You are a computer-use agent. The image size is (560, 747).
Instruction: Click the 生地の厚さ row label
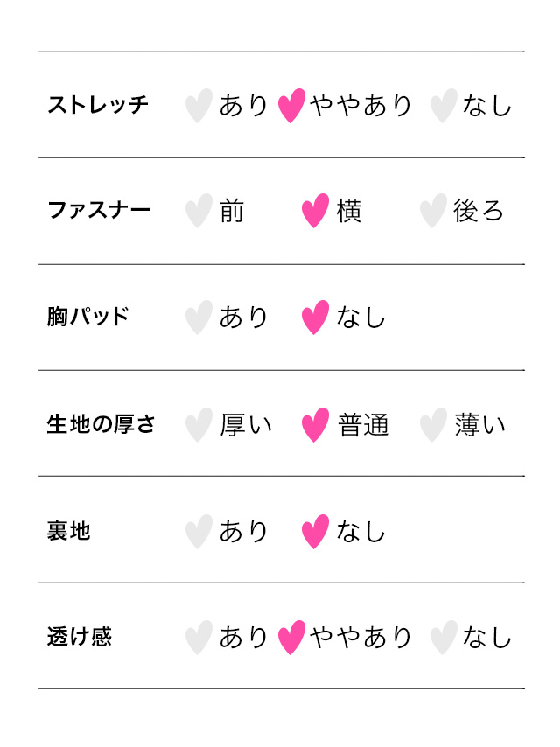click(x=101, y=424)
